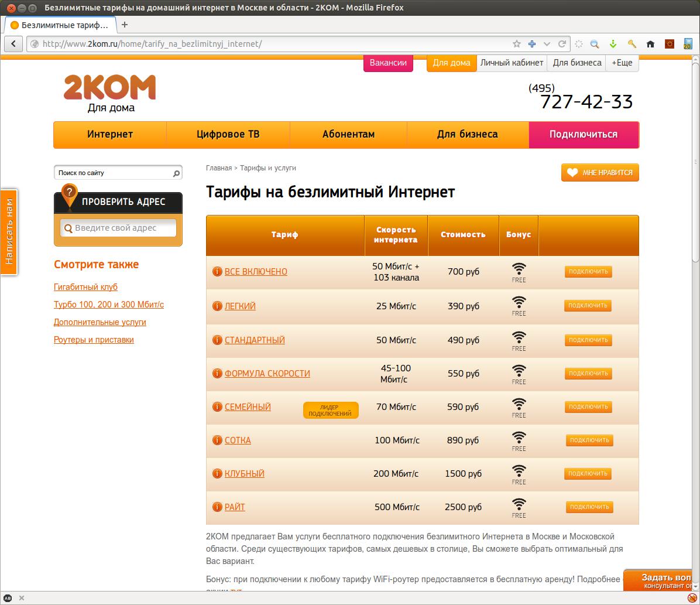This screenshot has height=605, width=700.
Task: Click the ЛИДЕР ПОДКЛЮЧЕНИЙ badge
Action: coord(331,410)
